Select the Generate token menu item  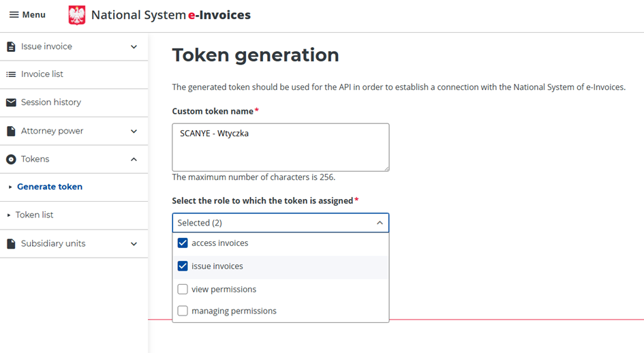(50, 187)
